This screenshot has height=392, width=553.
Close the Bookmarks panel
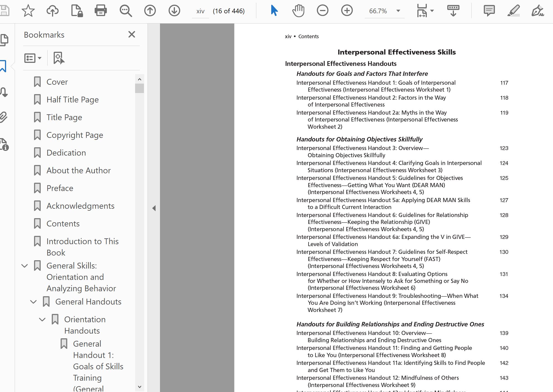pos(132,34)
